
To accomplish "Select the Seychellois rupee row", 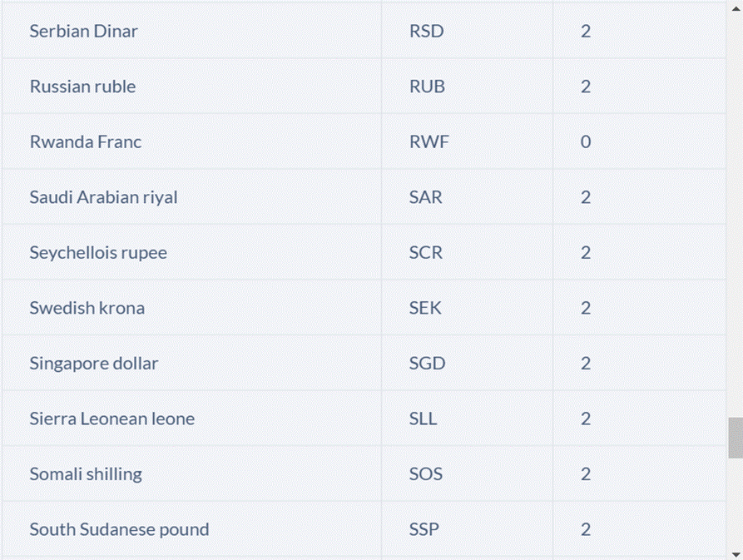I will 364,252.
